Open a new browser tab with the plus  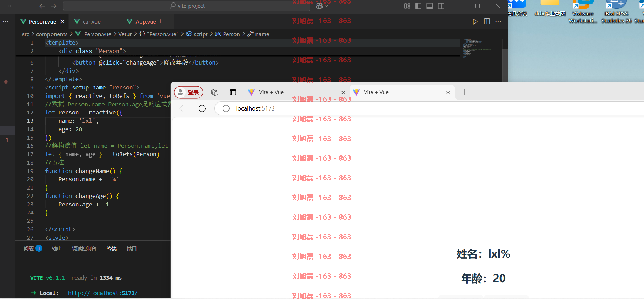point(464,92)
